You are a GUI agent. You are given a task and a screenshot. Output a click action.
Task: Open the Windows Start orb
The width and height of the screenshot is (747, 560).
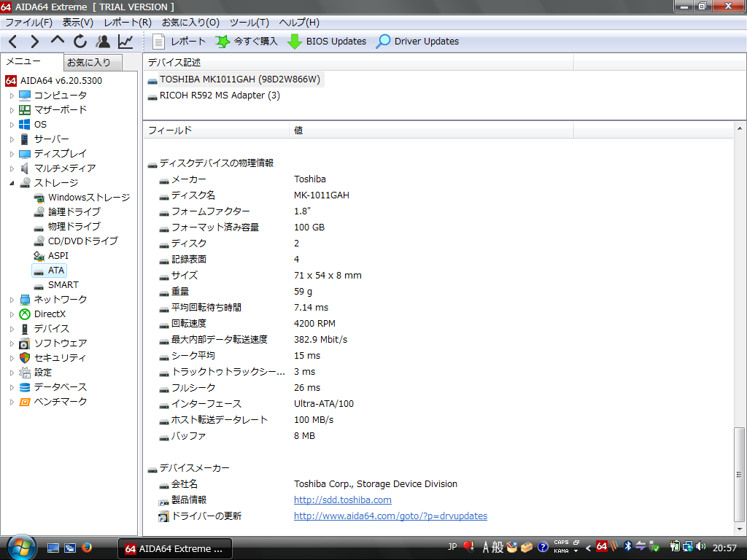pos(21,548)
